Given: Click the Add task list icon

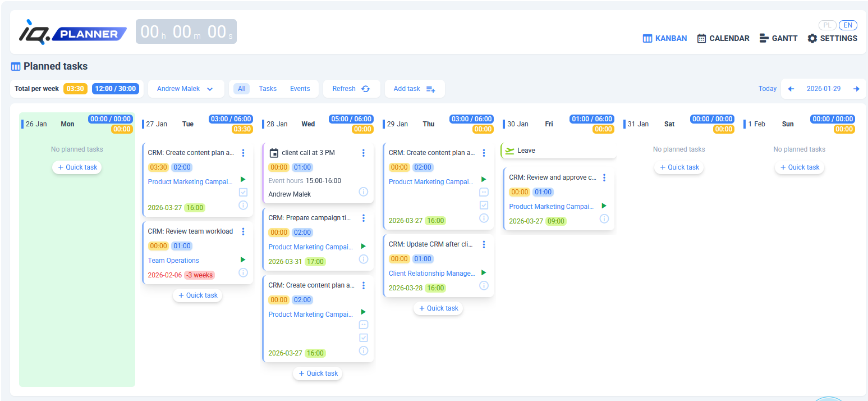Looking at the screenshot, I should pyautogui.click(x=430, y=89).
